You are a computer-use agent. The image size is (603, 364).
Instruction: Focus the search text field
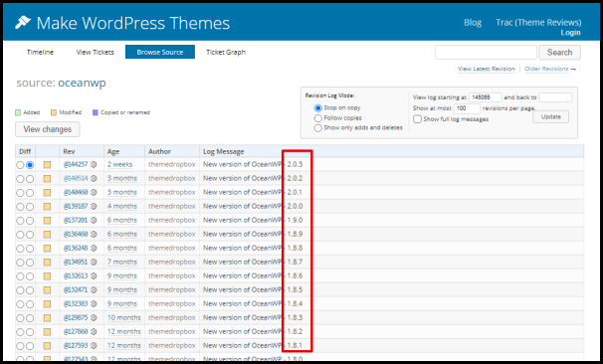click(x=486, y=53)
